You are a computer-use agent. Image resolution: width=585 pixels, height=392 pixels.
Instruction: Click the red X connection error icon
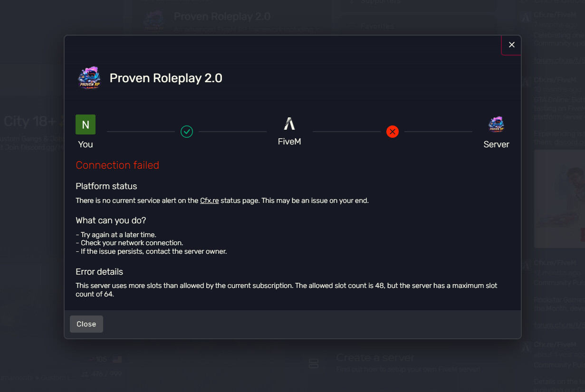click(x=392, y=132)
